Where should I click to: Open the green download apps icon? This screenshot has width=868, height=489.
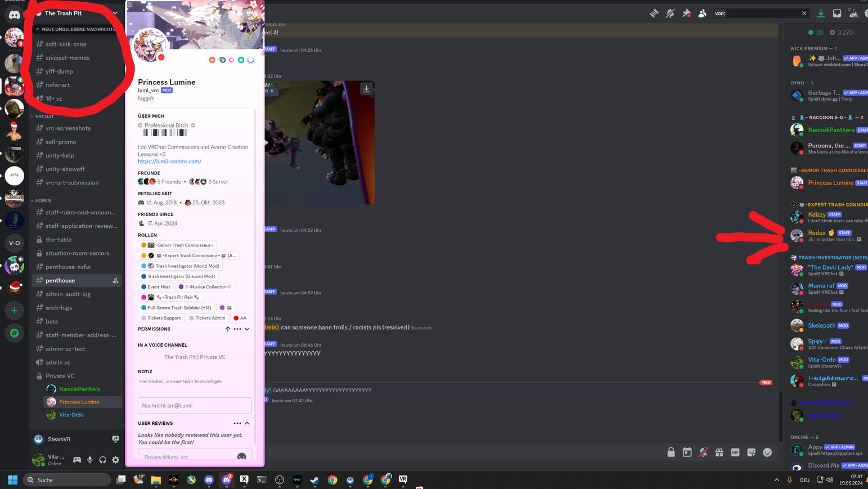tap(821, 14)
